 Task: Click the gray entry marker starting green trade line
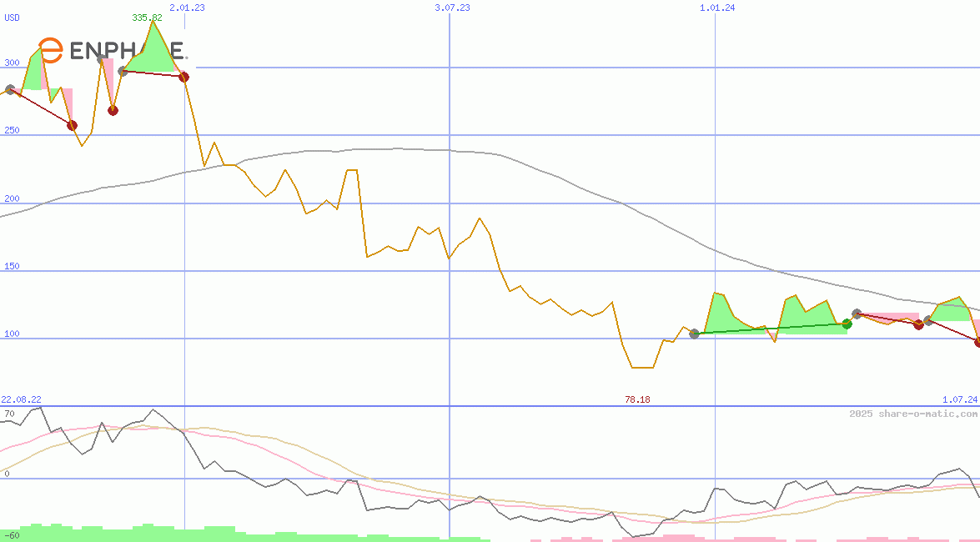click(x=695, y=334)
